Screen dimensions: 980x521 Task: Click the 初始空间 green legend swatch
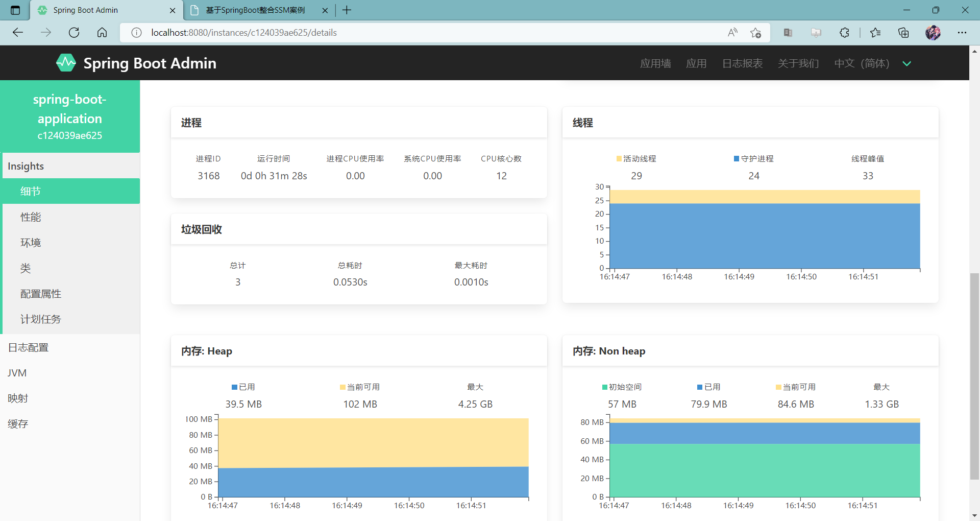[605, 387]
